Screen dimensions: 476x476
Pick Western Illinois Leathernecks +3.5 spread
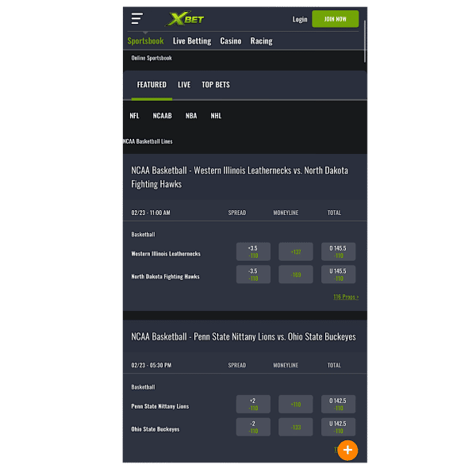coord(253,251)
